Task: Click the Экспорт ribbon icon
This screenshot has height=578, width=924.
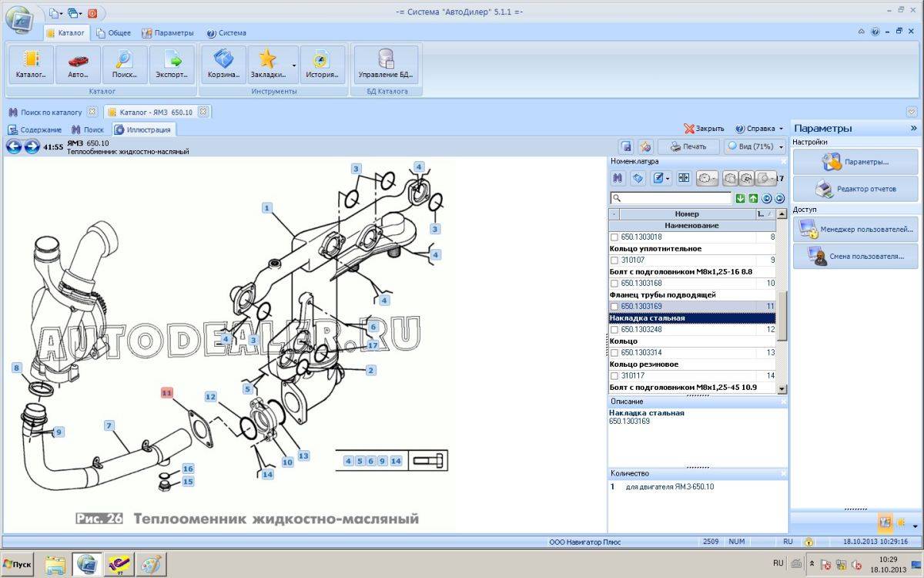Action: (x=172, y=65)
